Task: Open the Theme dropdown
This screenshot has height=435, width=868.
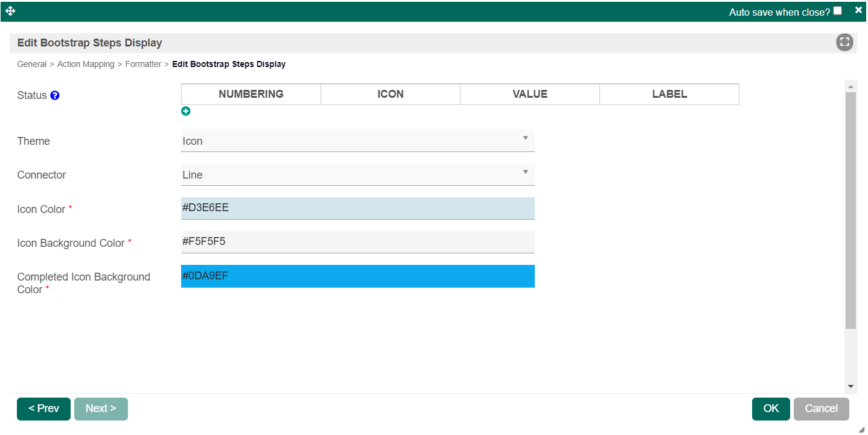Action: click(x=357, y=141)
